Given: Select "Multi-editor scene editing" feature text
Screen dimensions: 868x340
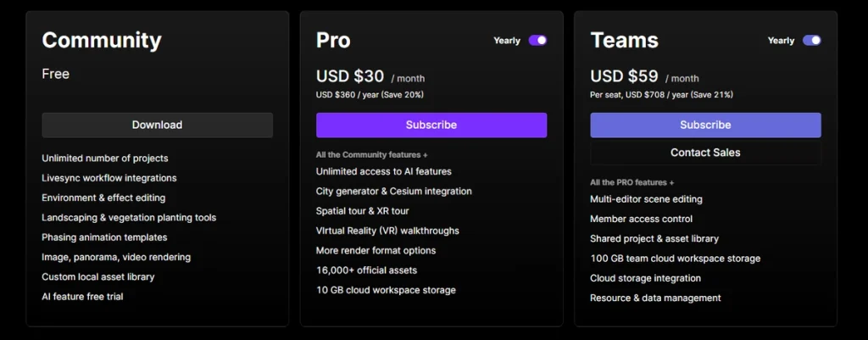Looking at the screenshot, I should pyautogui.click(x=646, y=199).
